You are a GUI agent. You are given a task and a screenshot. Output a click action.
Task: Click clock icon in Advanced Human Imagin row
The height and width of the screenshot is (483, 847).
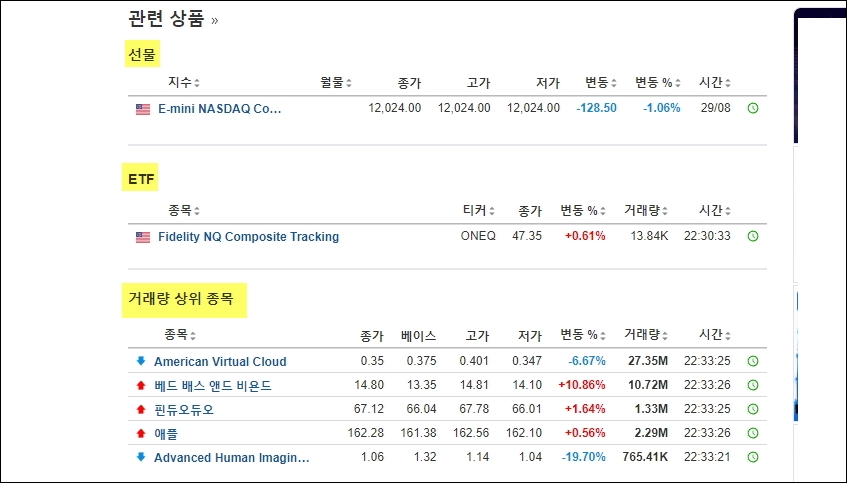coord(752,457)
